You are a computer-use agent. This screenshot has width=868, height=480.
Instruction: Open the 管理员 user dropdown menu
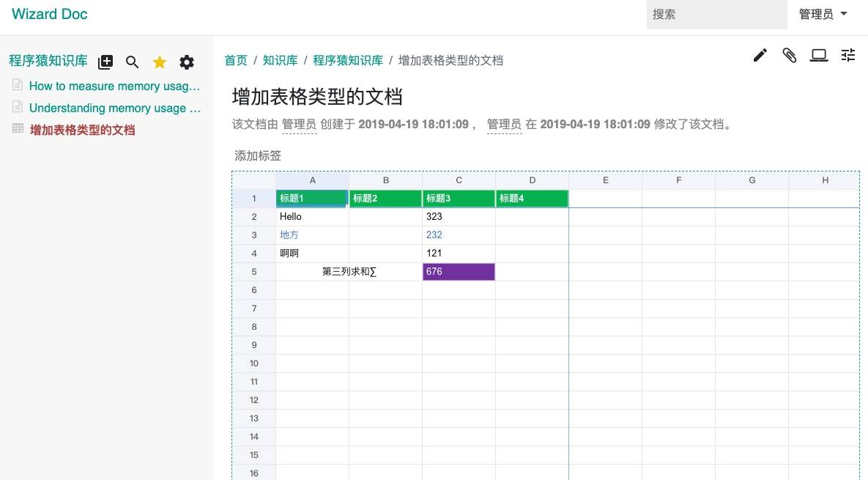[x=823, y=15]
